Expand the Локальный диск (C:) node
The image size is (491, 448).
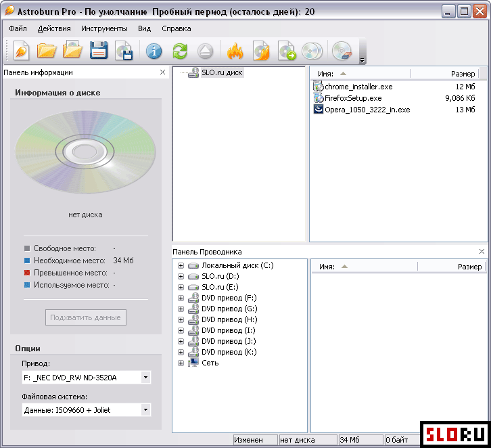click(x=181, y=265)
